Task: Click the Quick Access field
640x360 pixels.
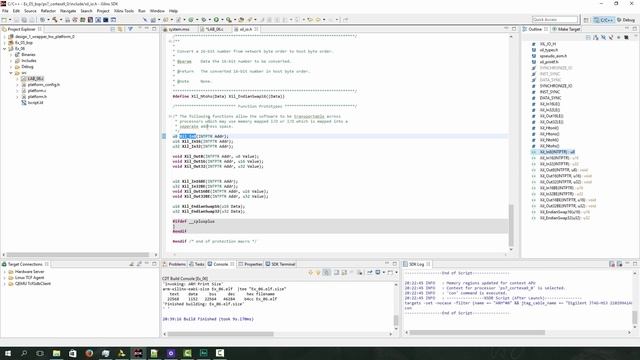Action: (555, 20)
